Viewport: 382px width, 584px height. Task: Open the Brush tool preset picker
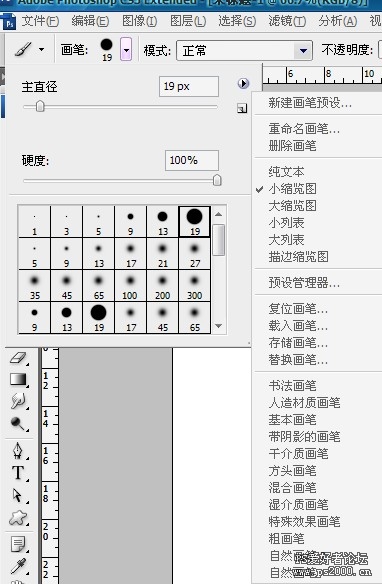[106, 50]
